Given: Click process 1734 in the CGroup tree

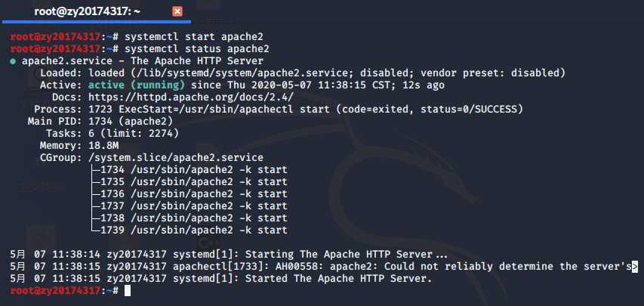Looking at the screenshot, I should 190,170.
